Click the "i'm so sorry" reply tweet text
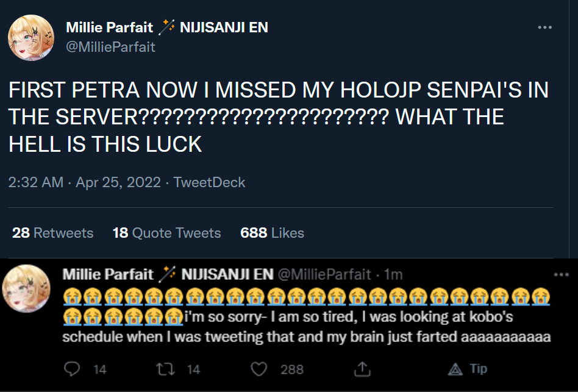Viewport: 578px width, 392px height. click(305, 326)
